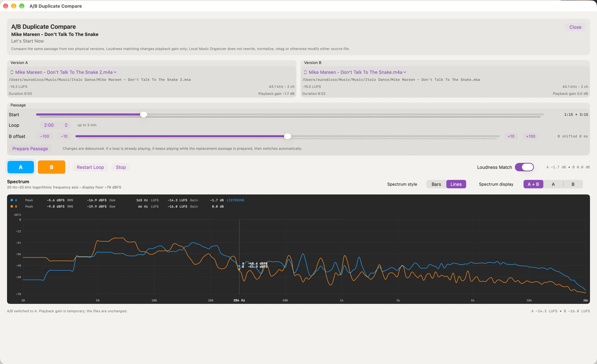Image resolution: width=597 pixels, height=364 pixels.
Task: Shift B offset by +100 ms
Action: click(530, 136)
